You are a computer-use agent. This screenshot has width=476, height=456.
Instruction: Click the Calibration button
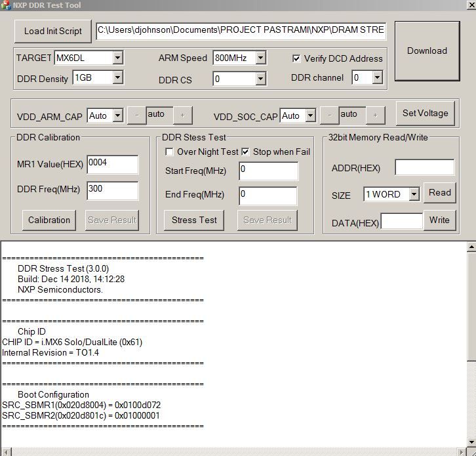point(49,220)
